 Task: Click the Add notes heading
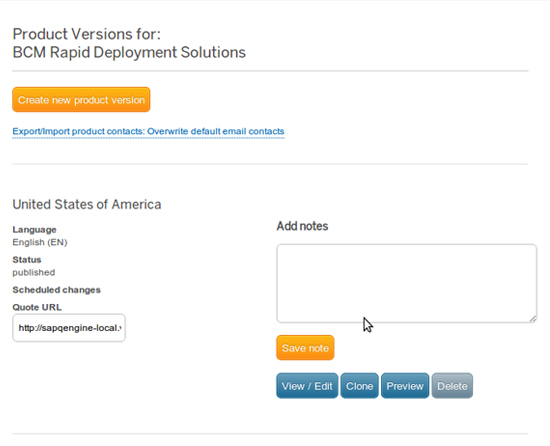point(302,226)
